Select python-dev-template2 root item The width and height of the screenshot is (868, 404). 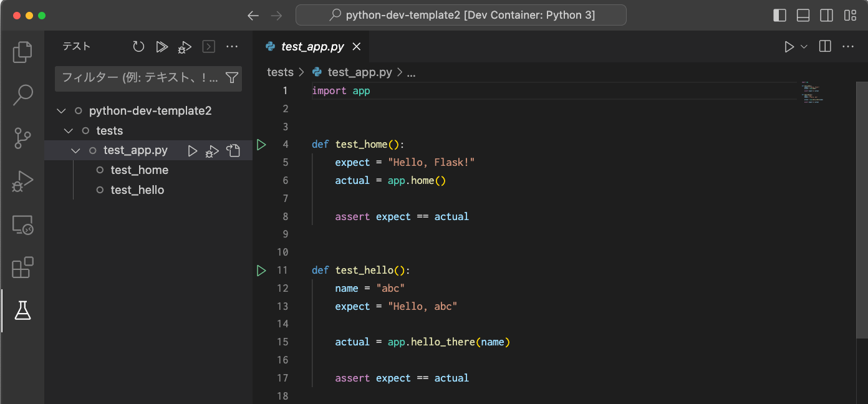pos(150,111)
